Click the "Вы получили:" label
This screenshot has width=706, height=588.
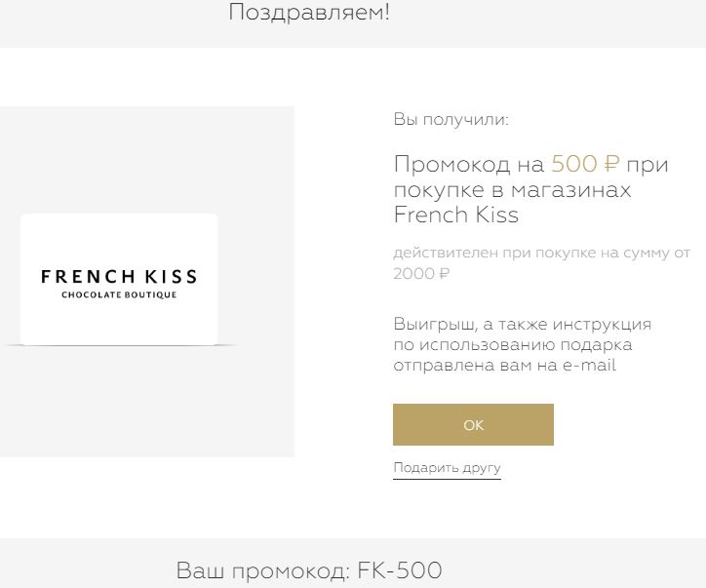[451, 120]
